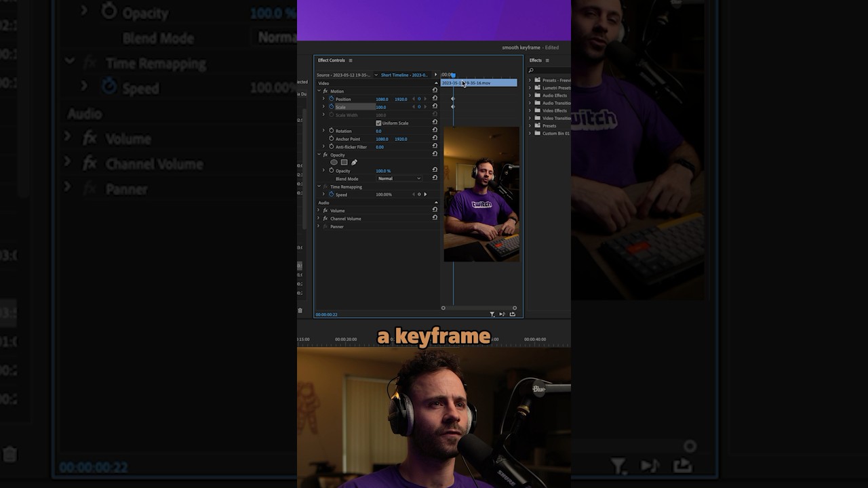Image resolution: width=868 pixels, height=488 pixels.
Task: Click the Position keyframe diamond marker
Action: pyautogui.click(x=453, y=99)
